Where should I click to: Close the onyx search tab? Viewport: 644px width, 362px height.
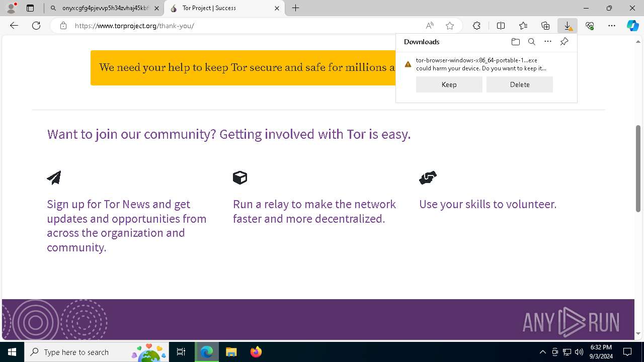tap(156, 8)
